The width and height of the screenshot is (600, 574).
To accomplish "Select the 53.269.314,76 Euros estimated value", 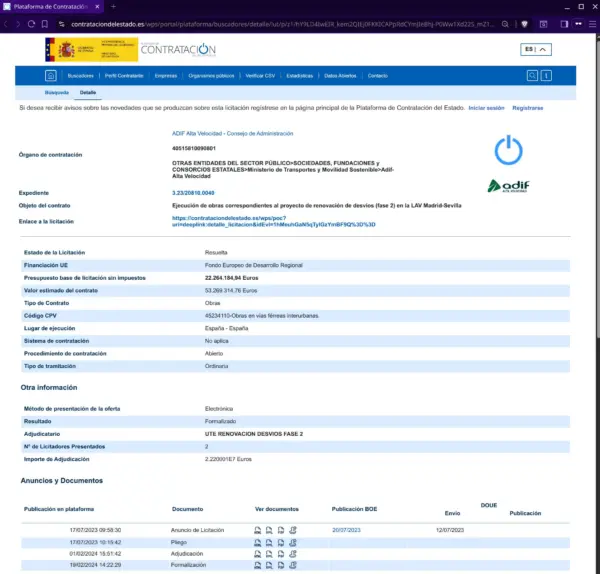I will pyautogui.click(x=231, y=290).
